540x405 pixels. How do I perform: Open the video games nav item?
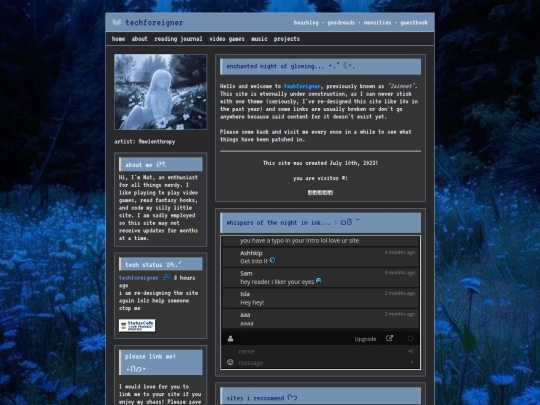tap(227, 39)
